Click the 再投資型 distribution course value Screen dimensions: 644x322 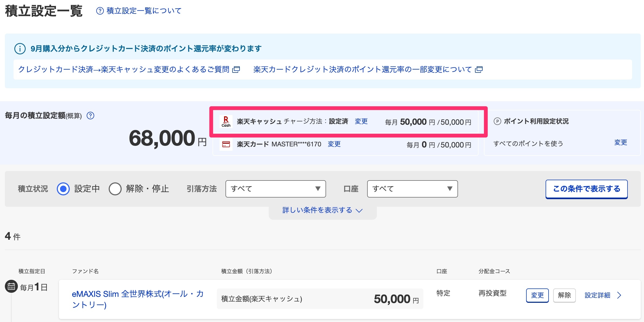point(492,293)
